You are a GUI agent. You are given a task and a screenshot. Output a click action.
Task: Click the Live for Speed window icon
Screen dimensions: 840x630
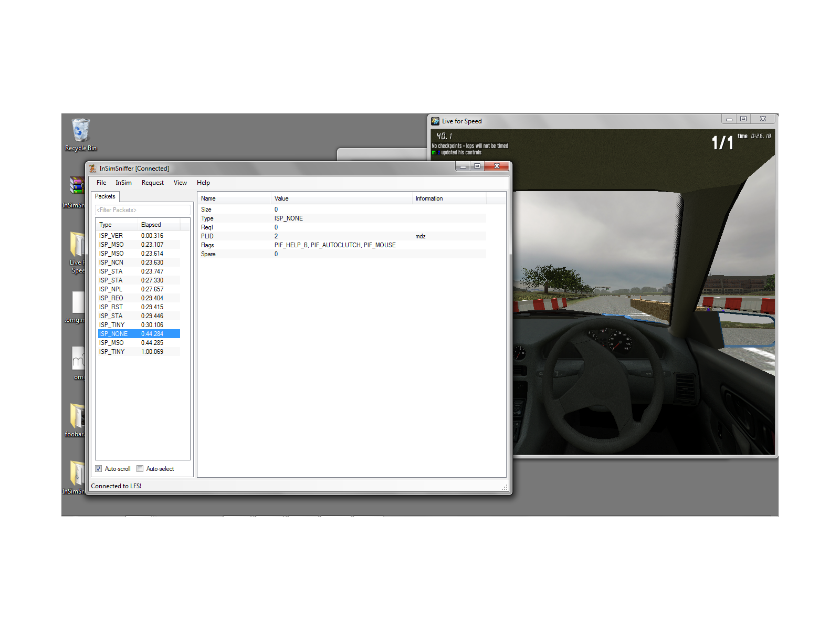point(435,121)
